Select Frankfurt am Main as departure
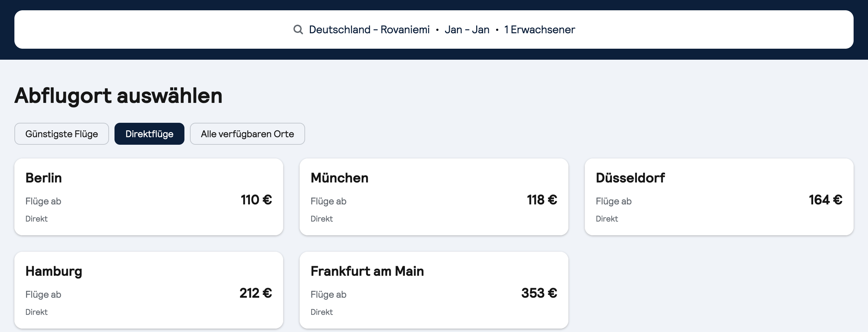 (367, 271)
